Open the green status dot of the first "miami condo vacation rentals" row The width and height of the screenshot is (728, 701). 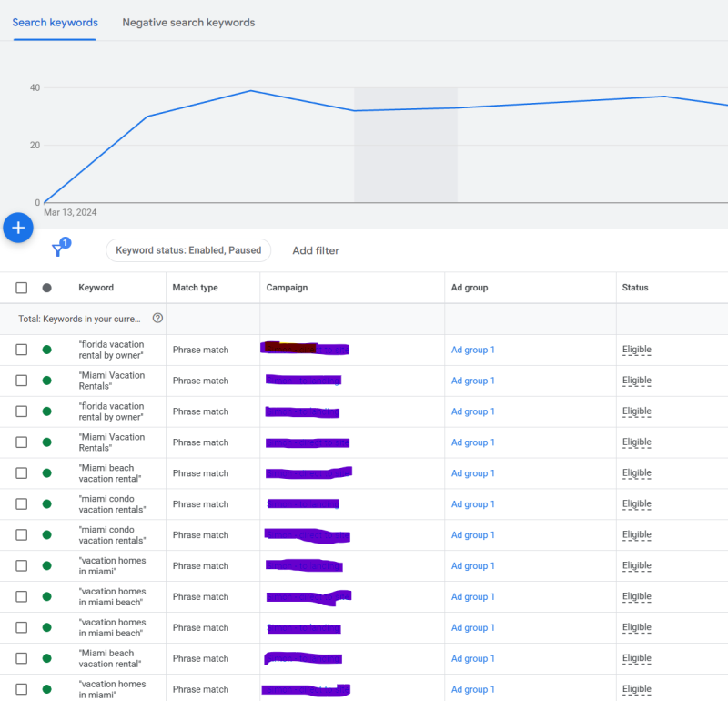tap(47, 504)
